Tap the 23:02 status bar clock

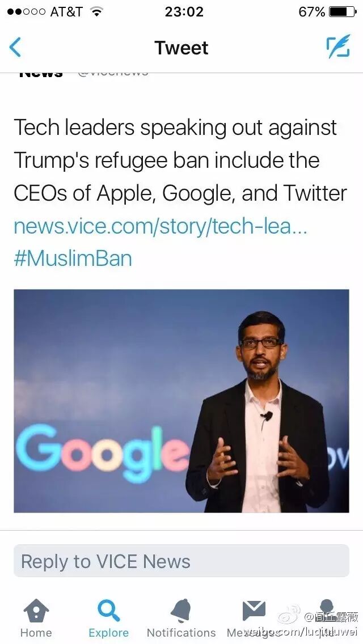(184, 11)
